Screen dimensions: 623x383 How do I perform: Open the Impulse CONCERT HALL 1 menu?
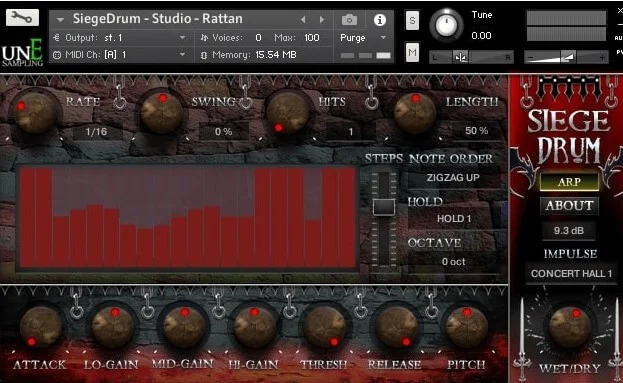click(571, 273)
